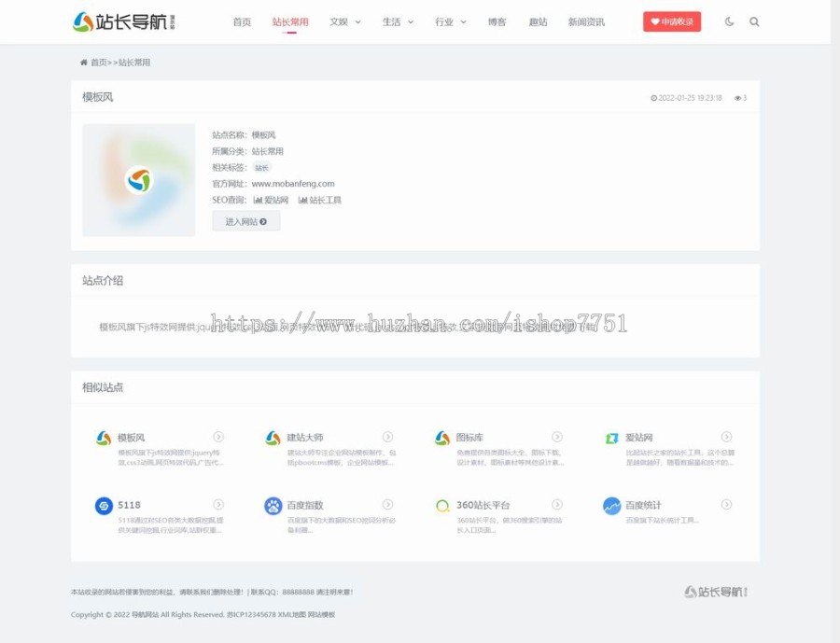Click the view count eye icon
The width and height of the screenshot is (840, 643).
click(x=737, y=98)
